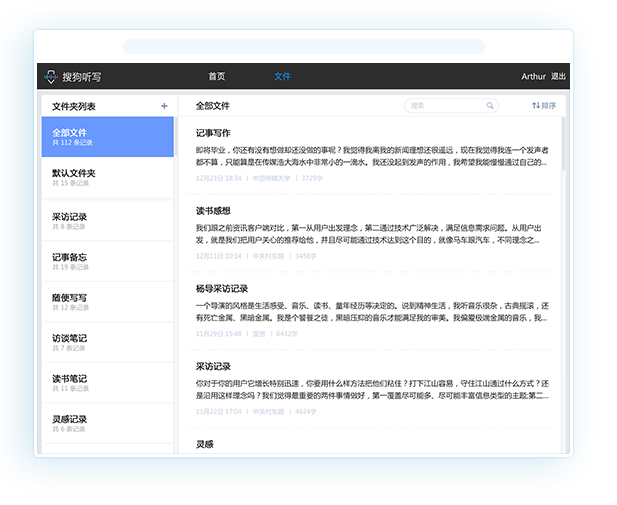The height and width of the screenshot is (505, 617).
Task: Click the 排序 sort arrows button
Action: click(x=544, y=105)
